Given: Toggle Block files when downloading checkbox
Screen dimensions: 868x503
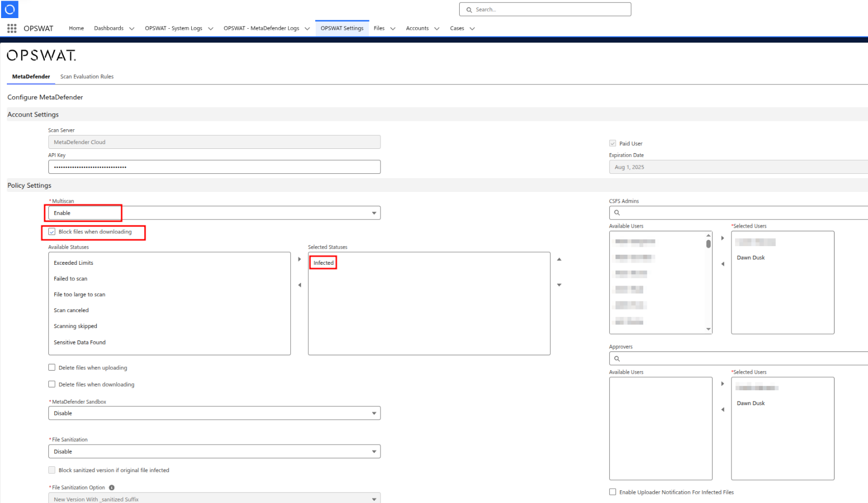Looking at the screenshot, I should pyautogui.click(x=52, y=232).
